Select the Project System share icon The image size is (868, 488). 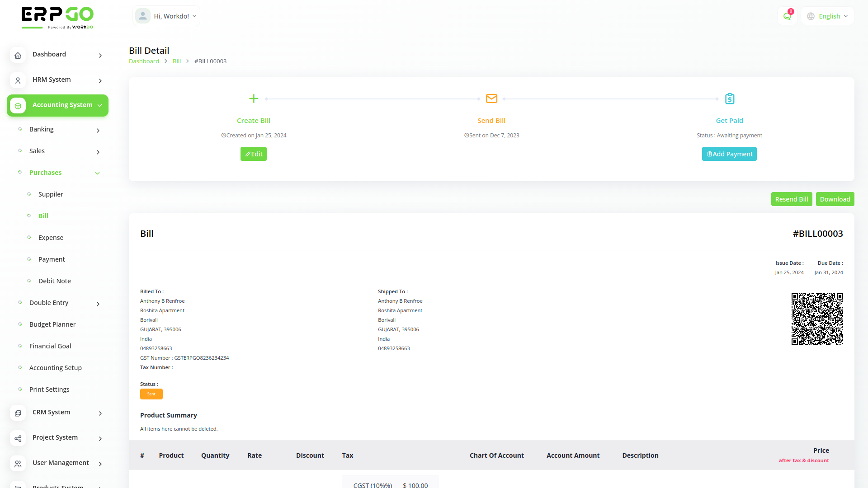18,438
